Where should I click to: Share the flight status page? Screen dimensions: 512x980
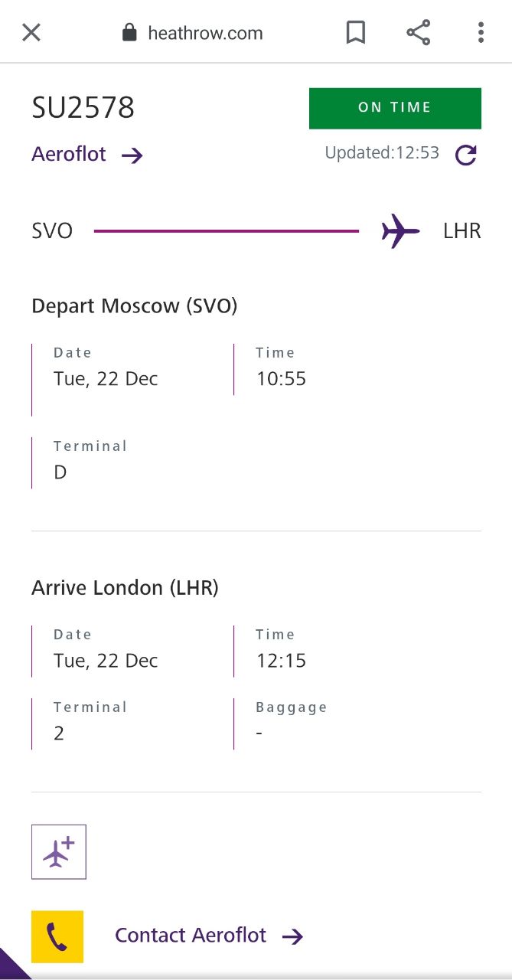[x=418, y=32]
